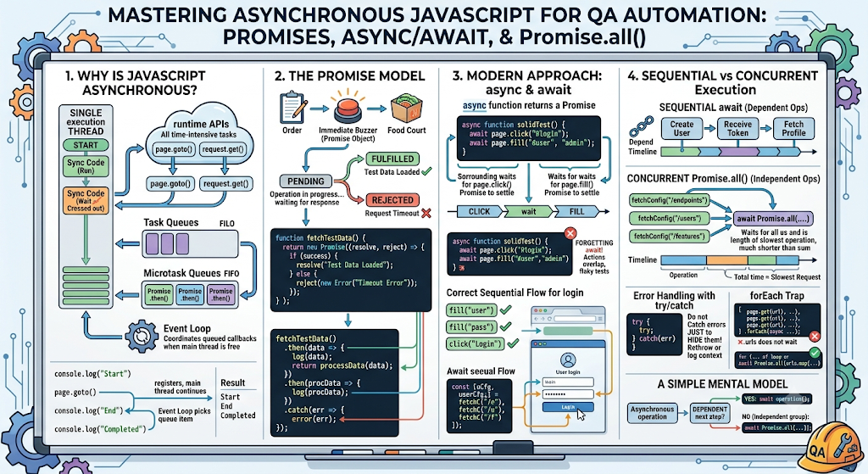Click the blue Login button in the mockup
The width and height of the screenshot is (868, 474).
click(568, 407)
